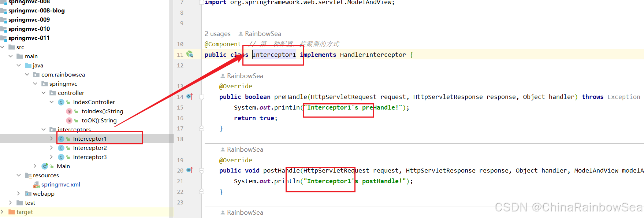Click the src folder icon
The image size is (644, 218).
click(12, 47)
